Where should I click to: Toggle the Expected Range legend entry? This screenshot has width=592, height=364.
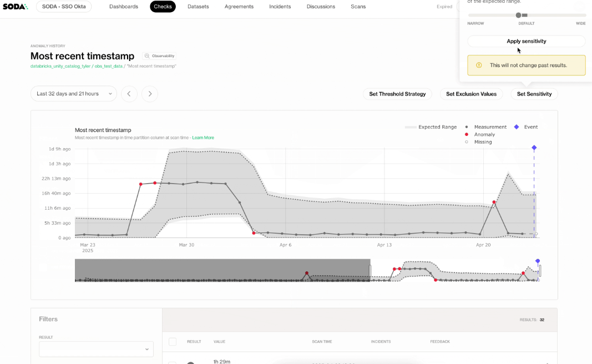tap(431, 127)
